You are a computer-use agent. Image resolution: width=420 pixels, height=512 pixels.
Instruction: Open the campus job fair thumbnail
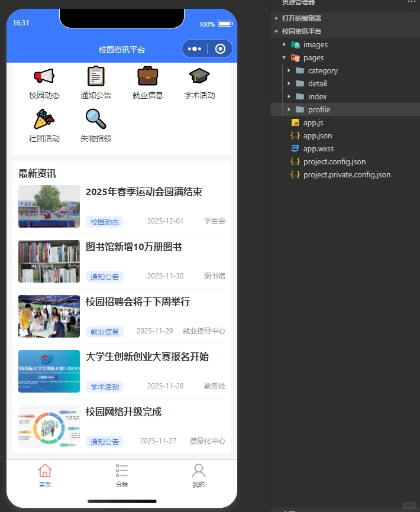pos(49,316)
